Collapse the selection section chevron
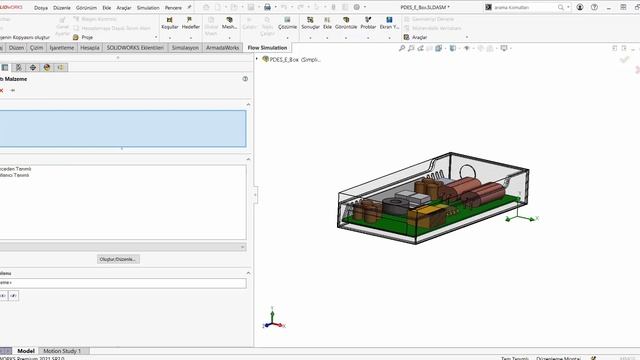This screenshot has height=360, width=640. point(248,104)
